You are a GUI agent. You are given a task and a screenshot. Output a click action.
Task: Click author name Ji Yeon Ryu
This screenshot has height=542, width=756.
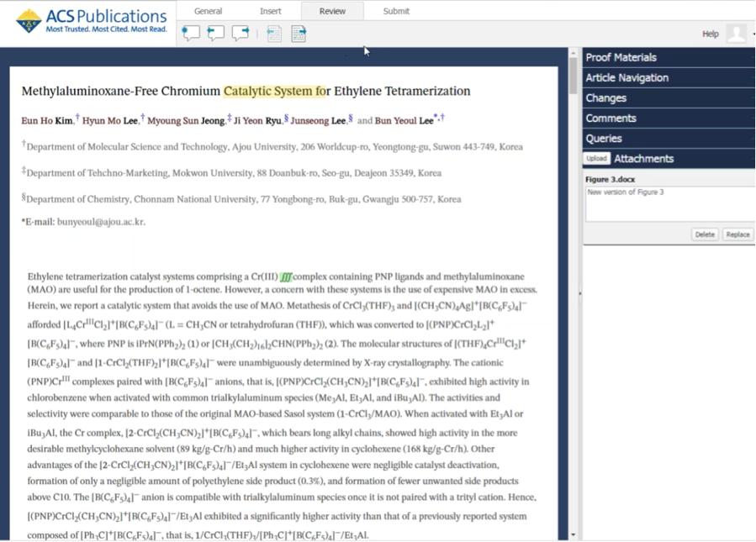(x=257, y=120)
